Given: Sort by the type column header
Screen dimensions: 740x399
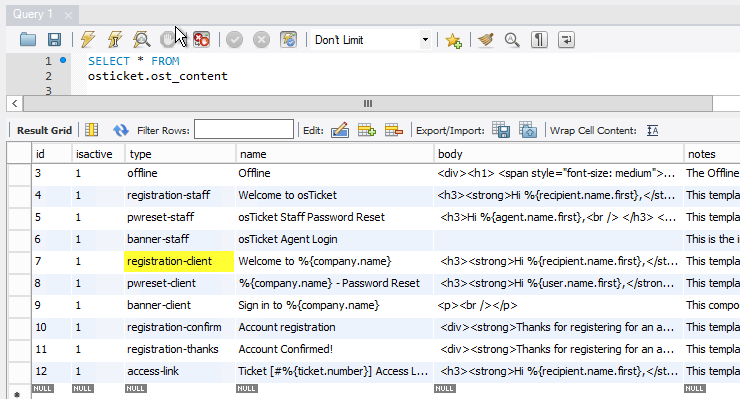Looking at the screenshot, I should click(180, 154).
